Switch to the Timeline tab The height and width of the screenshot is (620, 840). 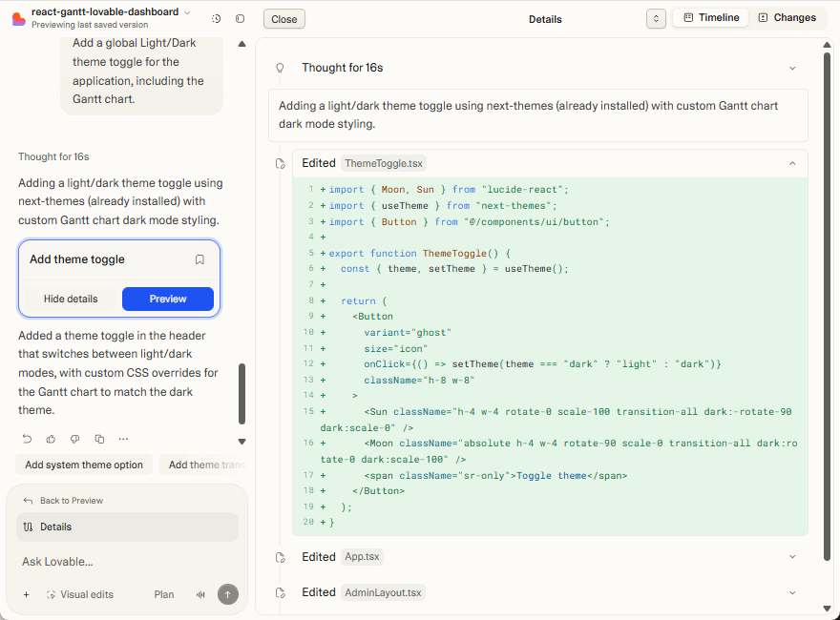click(710, 18)
